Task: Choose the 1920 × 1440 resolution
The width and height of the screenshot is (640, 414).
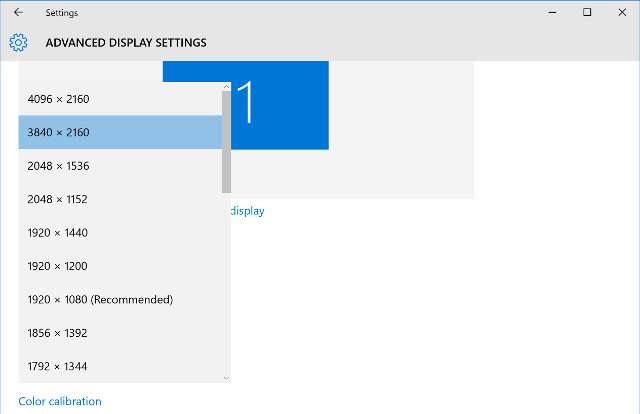Action: [120, 233]
